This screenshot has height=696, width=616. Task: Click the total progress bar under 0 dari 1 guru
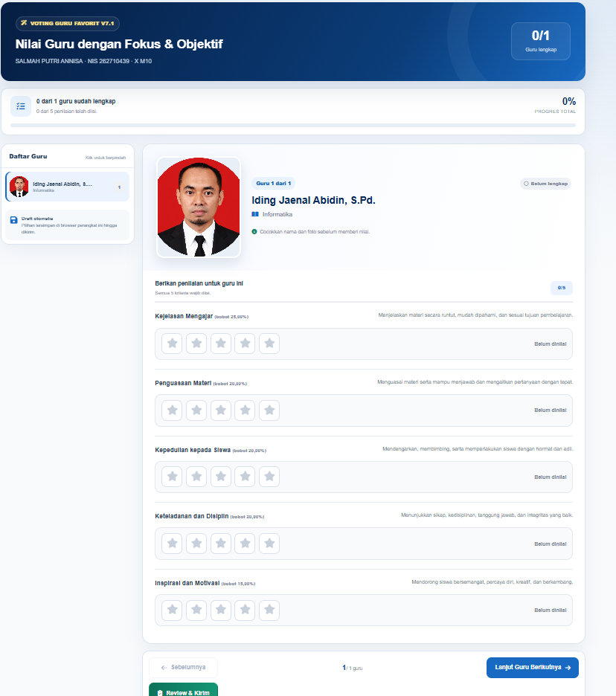point(293,126)
